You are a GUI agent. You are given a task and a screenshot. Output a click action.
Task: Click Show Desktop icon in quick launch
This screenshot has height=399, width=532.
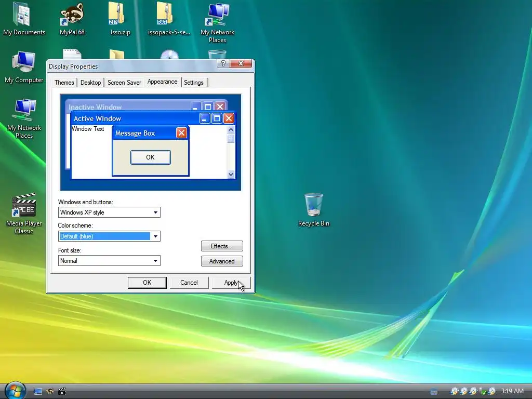37,392
